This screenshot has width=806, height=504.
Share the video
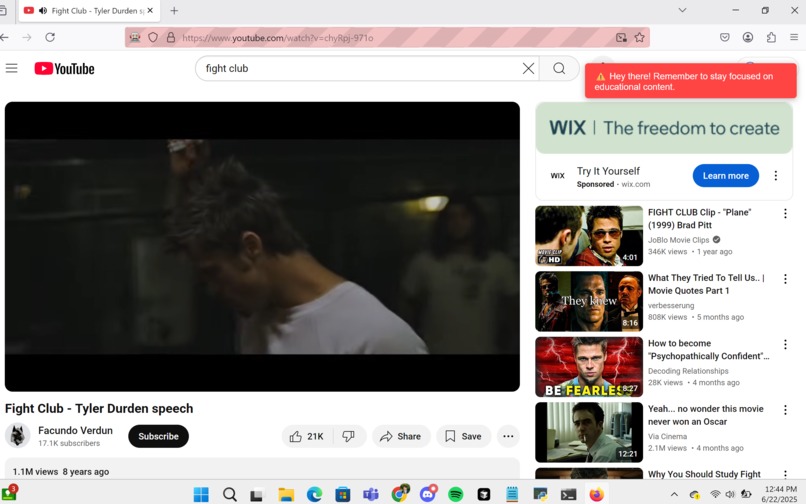point(401,436)
